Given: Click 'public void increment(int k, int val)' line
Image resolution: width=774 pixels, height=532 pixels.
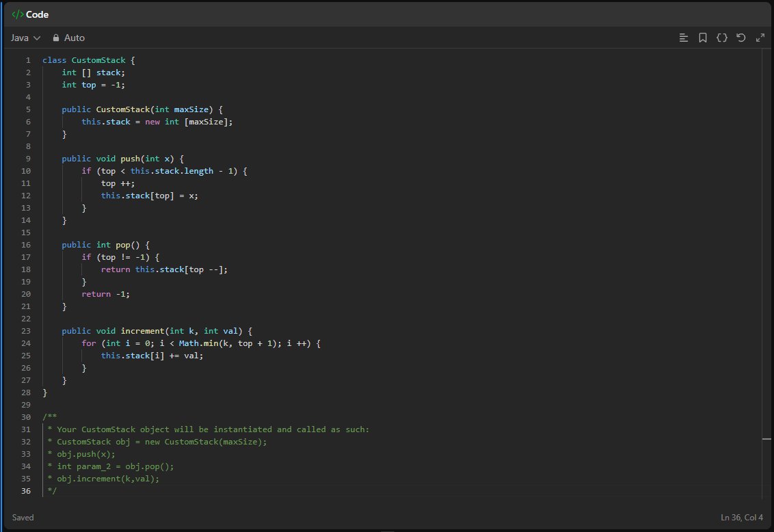Looking at the screenshot, I should point(157,331).
